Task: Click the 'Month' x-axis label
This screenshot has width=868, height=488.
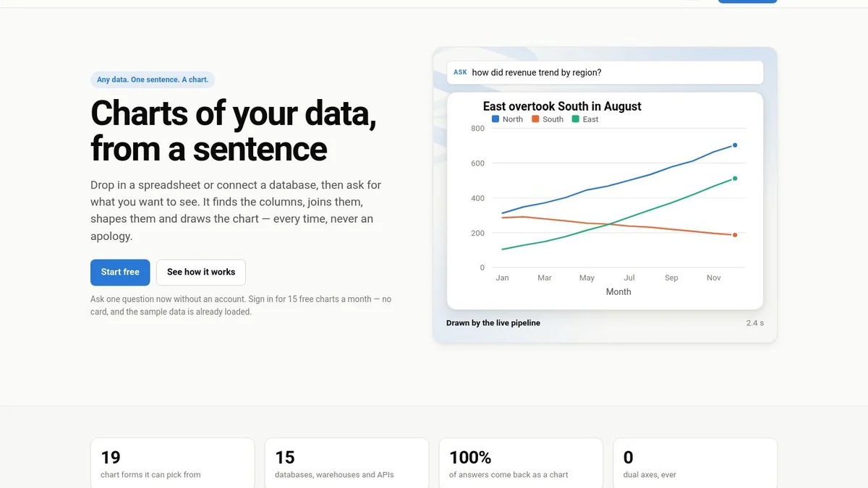Action: click(x=618, y=292)
